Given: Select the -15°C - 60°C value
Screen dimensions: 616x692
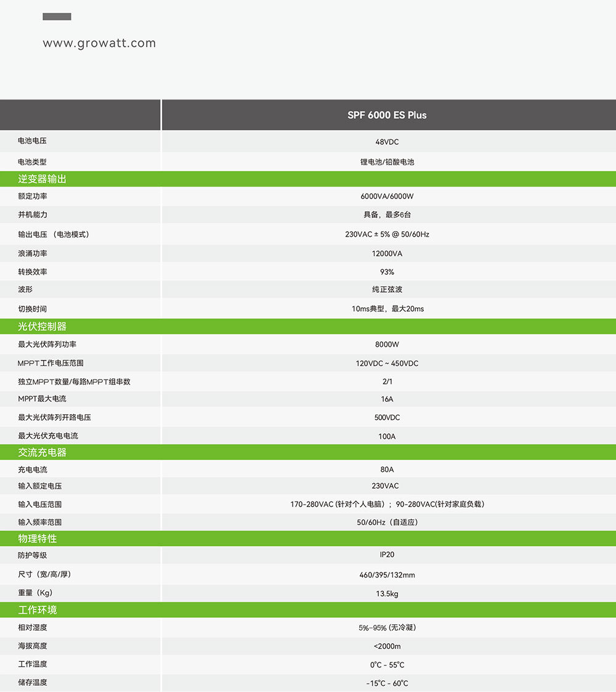Looking at the screenshot, I should click(387, 683).
